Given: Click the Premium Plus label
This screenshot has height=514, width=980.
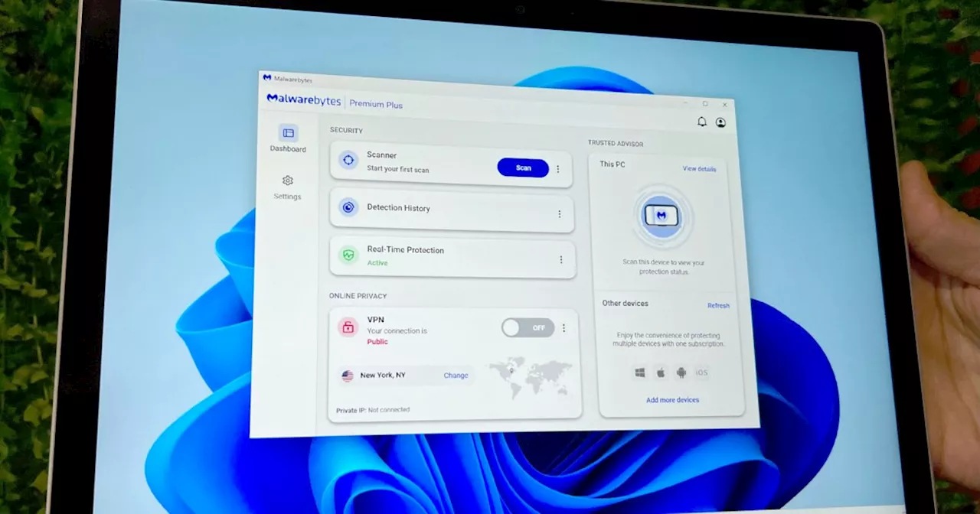Looking at the screenshot, I should (x=376, y=104).
